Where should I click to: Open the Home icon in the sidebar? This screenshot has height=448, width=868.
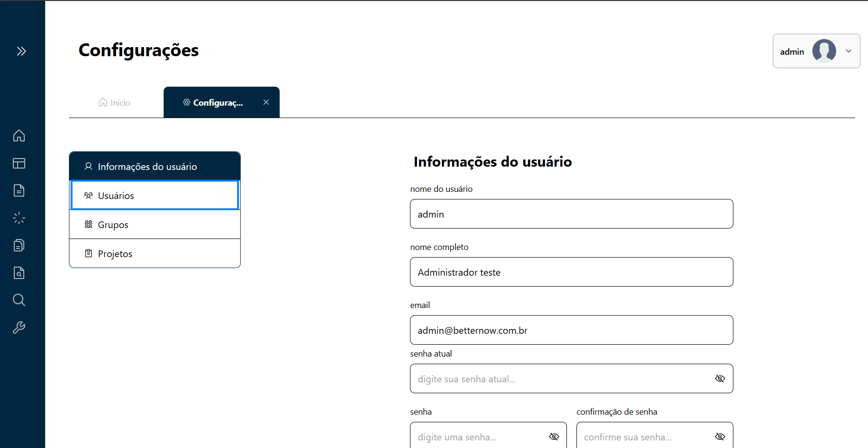(19, 136)
